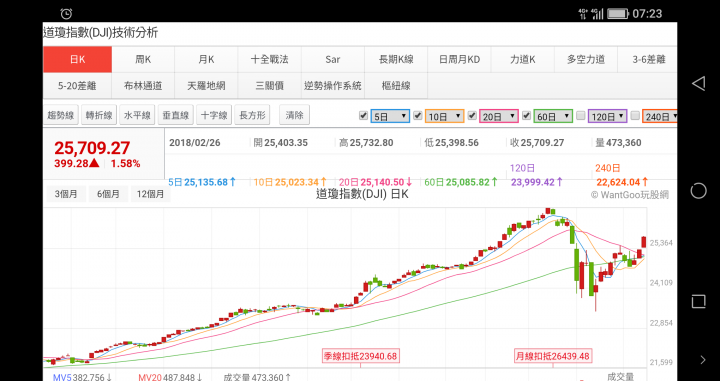
Task: Open the 120日 period dropdown
Action: pos(607,117)
